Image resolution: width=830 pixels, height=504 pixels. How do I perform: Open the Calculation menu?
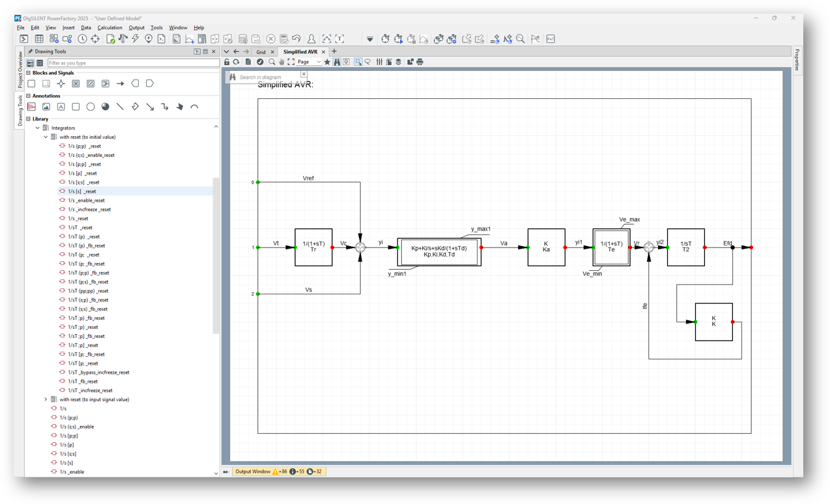(109, 28)
